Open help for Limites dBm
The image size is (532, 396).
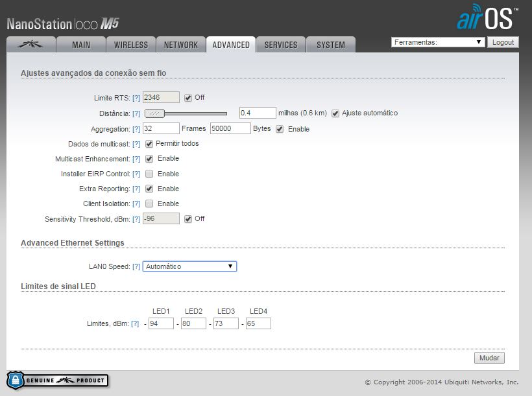tap(135, 324)
